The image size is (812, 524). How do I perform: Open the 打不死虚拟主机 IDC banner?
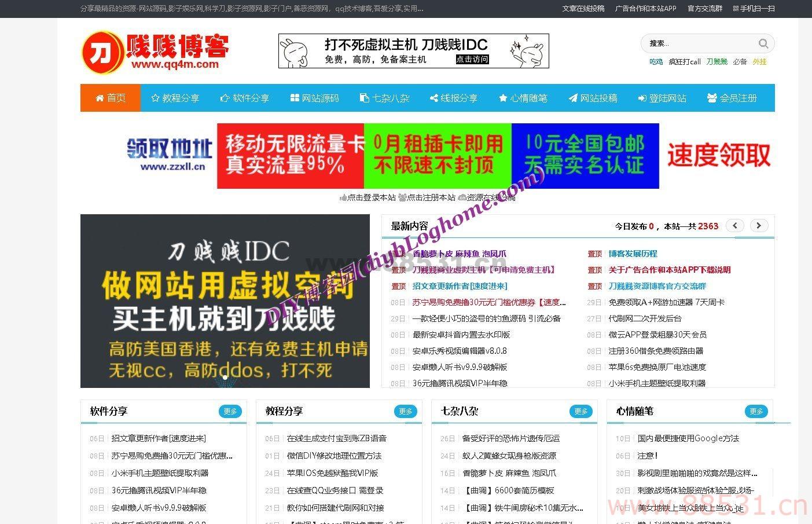(414, 51)
